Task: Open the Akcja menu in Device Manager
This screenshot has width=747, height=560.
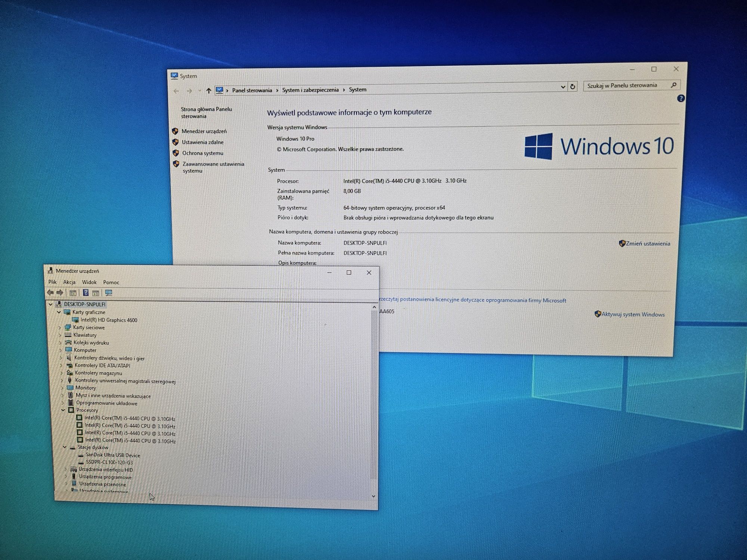Action: [69, 282]
